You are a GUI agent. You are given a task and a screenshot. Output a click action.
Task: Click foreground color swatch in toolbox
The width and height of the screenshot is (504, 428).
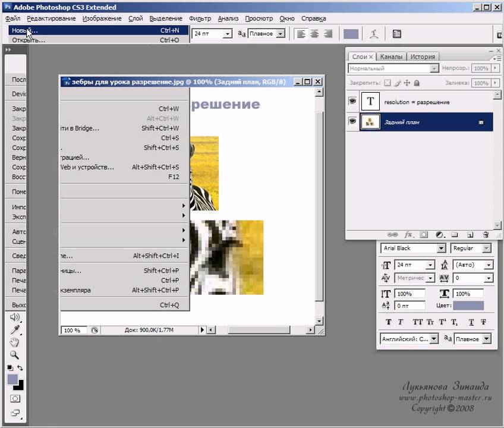click(x=12, y=379)
